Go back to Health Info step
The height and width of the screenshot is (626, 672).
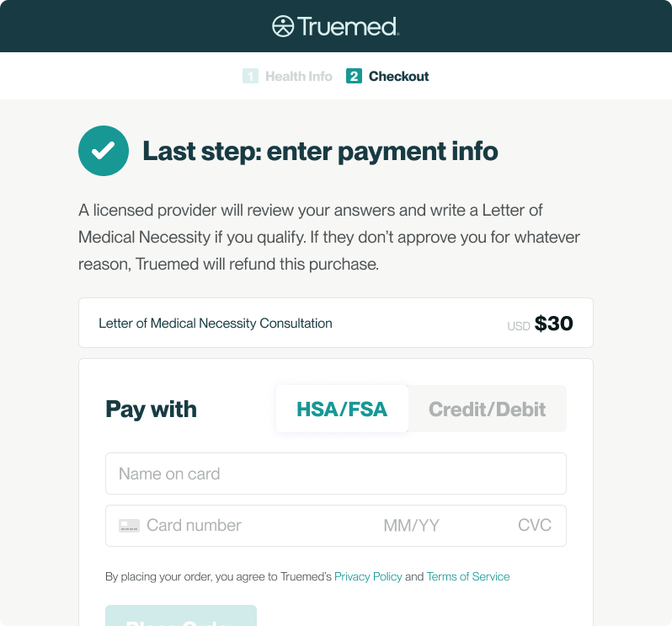coord(299,77)
